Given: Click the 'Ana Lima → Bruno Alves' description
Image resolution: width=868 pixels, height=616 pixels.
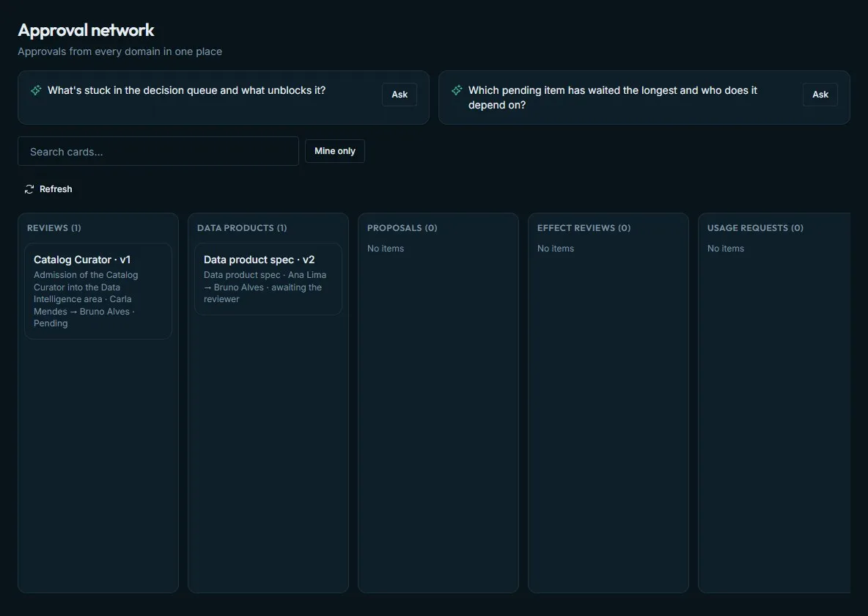Looking at the screenshot, I should click(x=265, y=287).
